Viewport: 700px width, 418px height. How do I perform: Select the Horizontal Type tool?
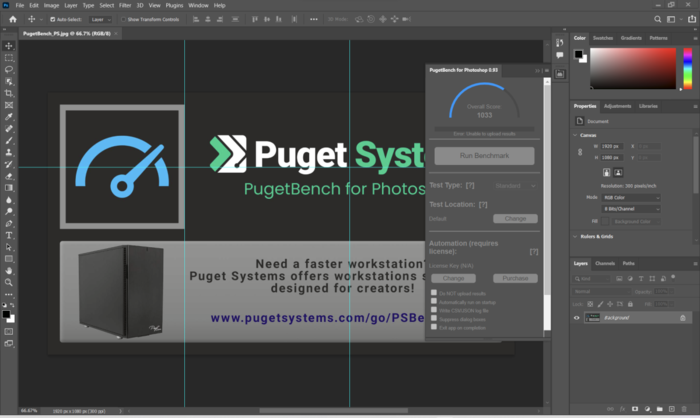click(8, 235)
